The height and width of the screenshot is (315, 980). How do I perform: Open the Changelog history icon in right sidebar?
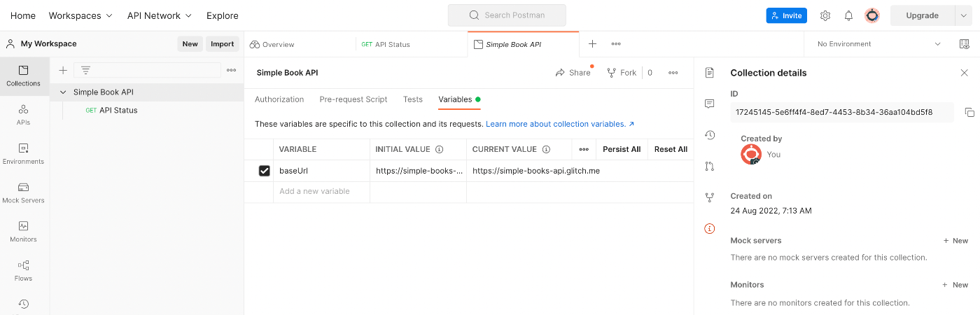point(710,135)
